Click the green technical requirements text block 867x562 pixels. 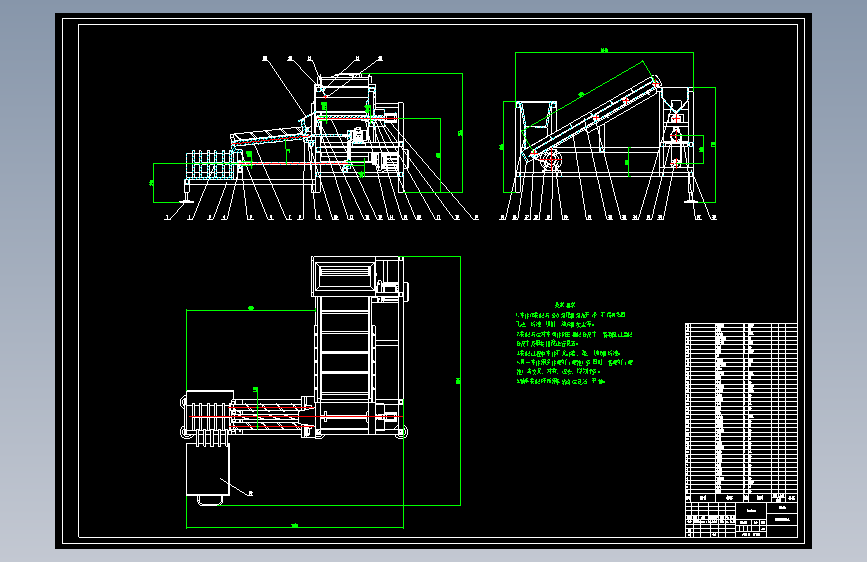574,348
